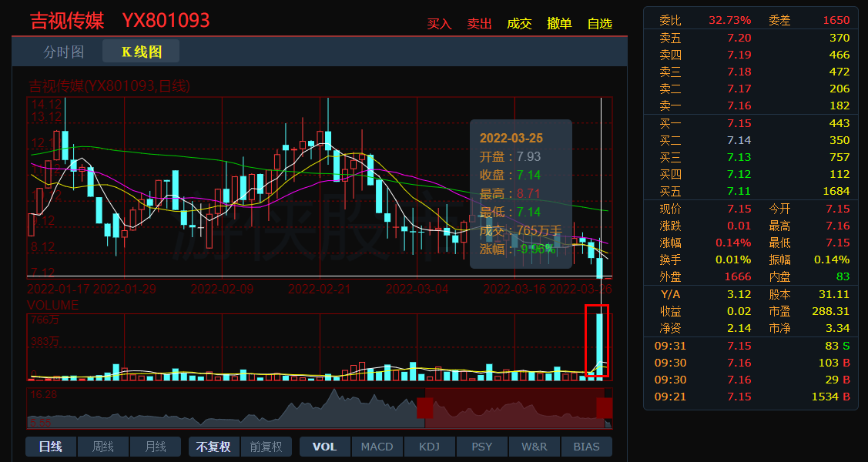Click the 2022-02-21 date axis label
Viewport: 868px width, 462px height.
320,290
